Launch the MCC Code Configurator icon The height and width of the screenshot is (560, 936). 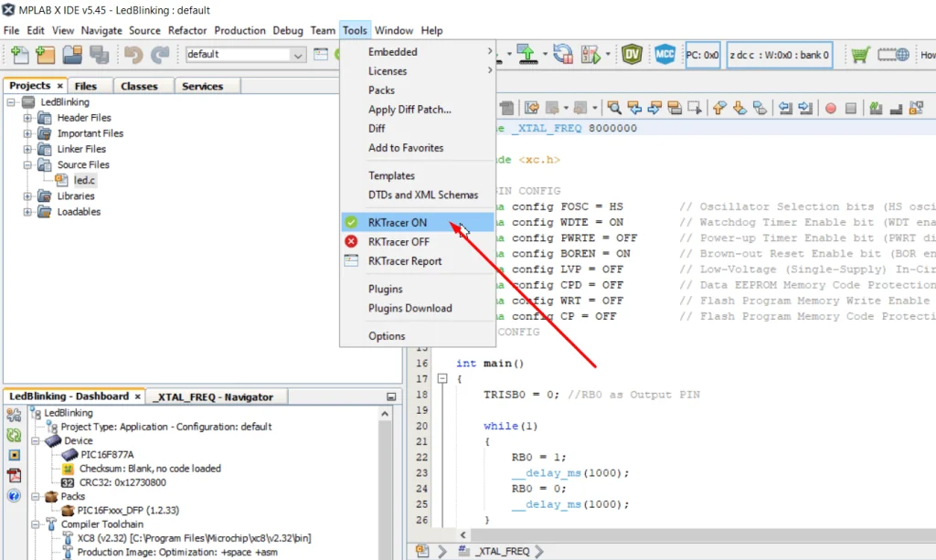[x=665, y=54]
